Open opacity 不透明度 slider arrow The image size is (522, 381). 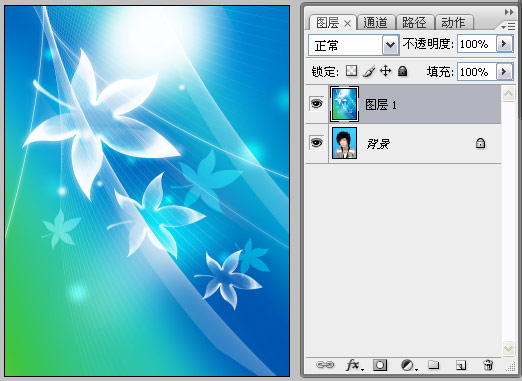tap(504, 44)
